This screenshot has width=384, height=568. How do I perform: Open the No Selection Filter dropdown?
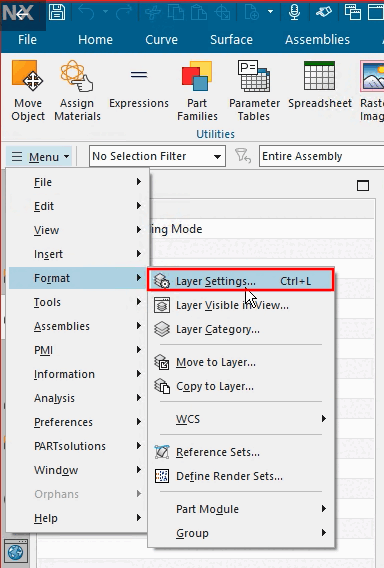tap(157, 156)
